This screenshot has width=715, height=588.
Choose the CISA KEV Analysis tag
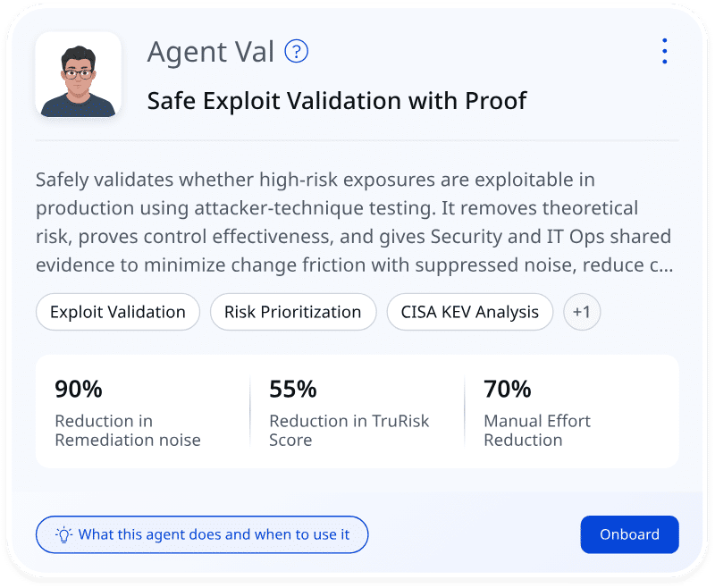(470, 312)
